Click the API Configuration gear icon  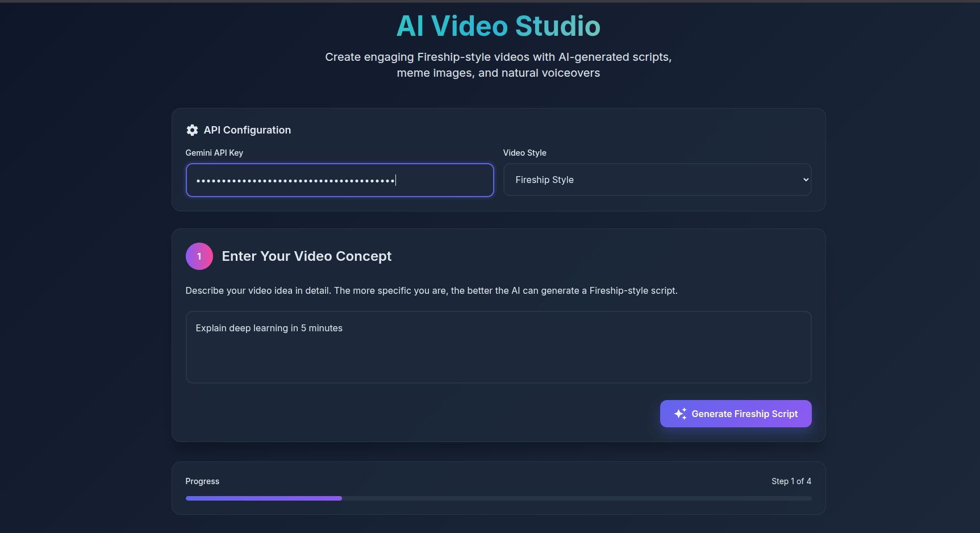[192, 130]
